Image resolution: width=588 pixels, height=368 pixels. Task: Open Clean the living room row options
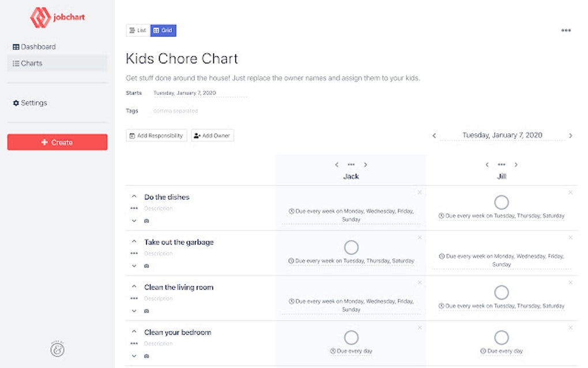coord(134,298)
